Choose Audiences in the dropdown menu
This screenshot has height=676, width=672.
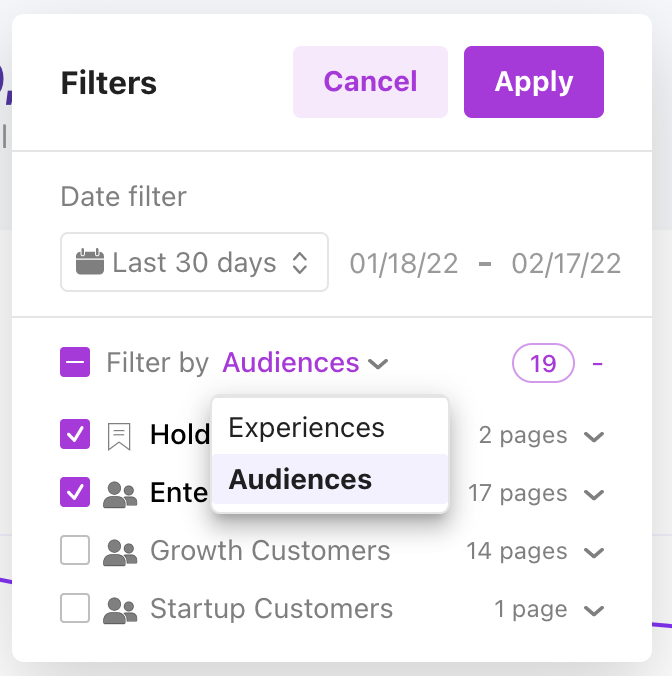click(x=301, y=480)
